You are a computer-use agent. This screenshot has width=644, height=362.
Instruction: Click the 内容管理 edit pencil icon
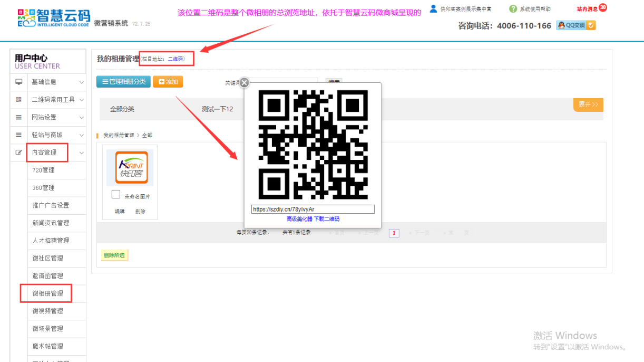click(19, 153)
